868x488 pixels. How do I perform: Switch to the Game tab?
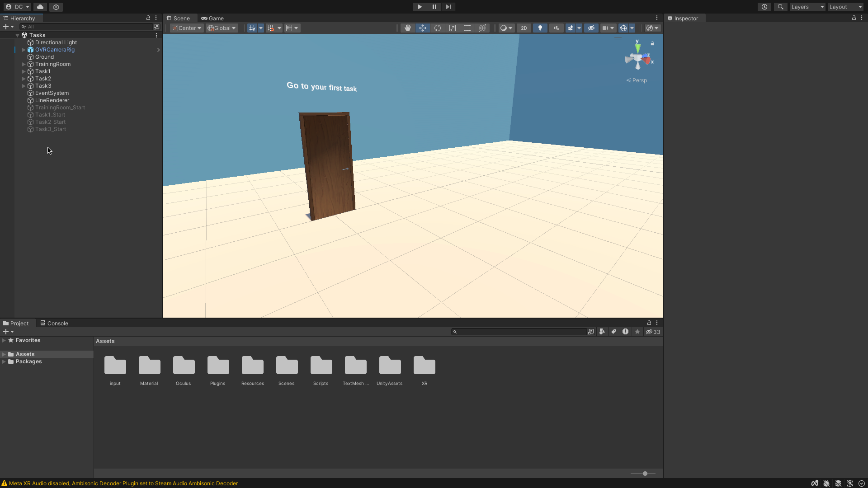pyautogui.click(x=212, y=18)
